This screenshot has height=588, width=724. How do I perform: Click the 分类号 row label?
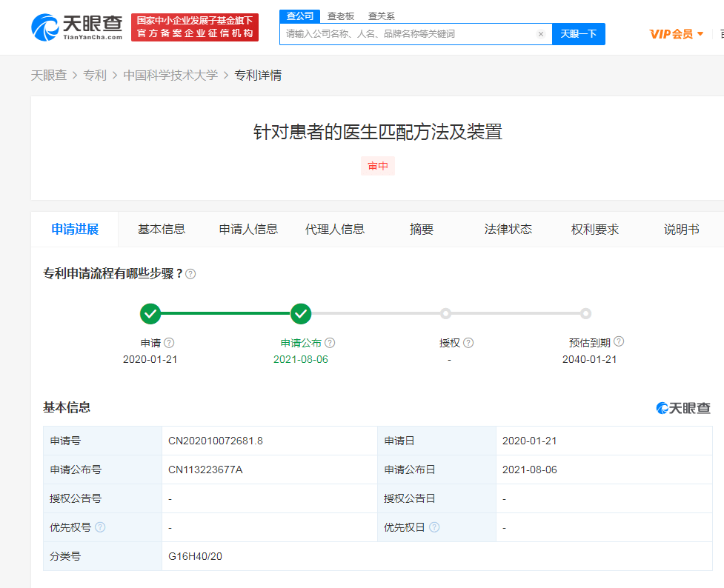(65, 556)
